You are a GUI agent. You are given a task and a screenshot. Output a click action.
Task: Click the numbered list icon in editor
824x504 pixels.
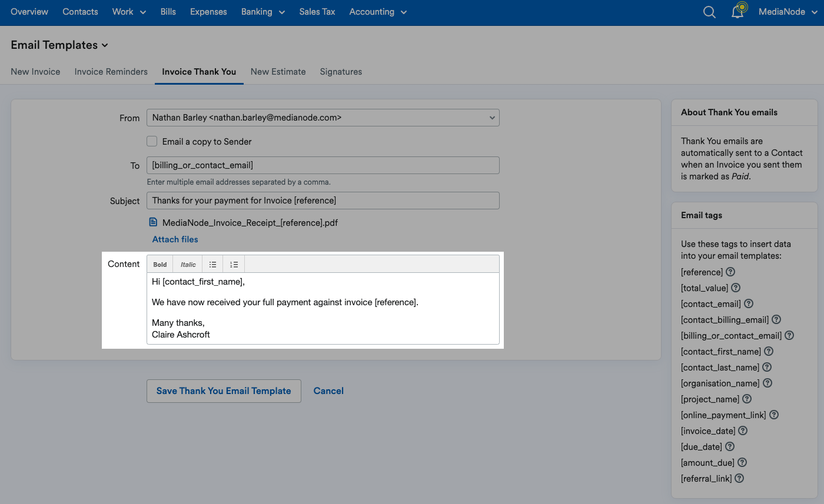tap(234, 264)
